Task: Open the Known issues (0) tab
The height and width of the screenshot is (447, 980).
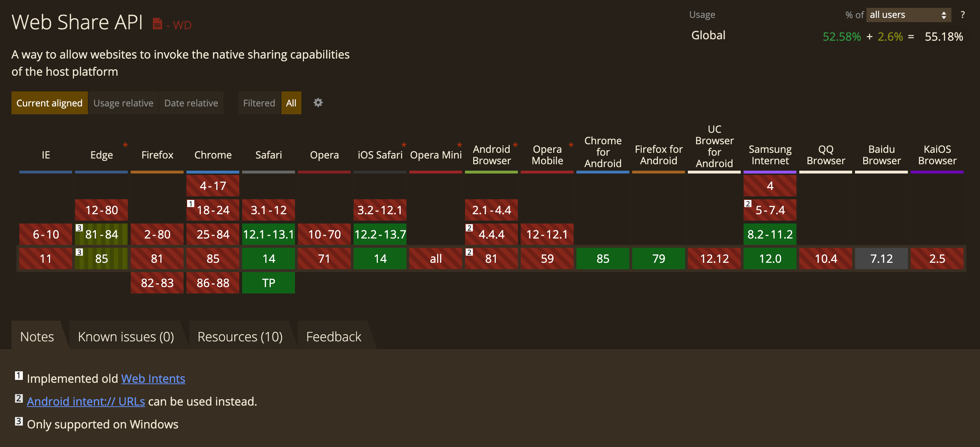Action: click(x=126, y=336)
